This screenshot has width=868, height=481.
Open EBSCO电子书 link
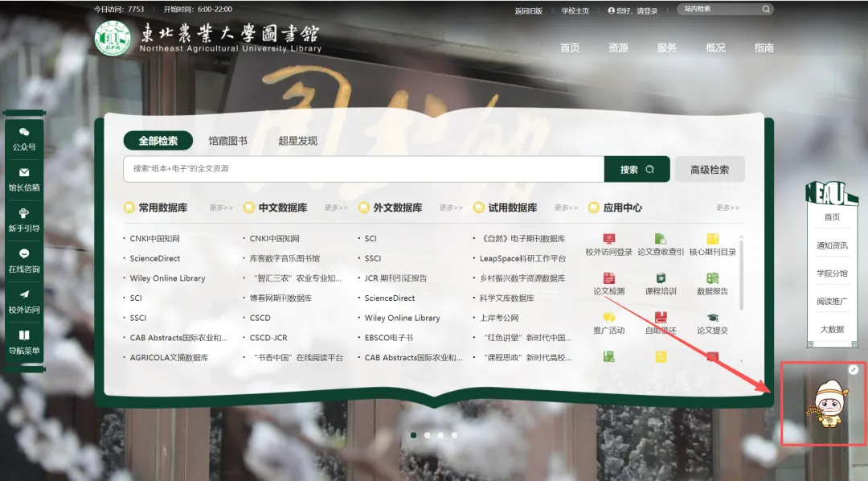tap(389, 338)
